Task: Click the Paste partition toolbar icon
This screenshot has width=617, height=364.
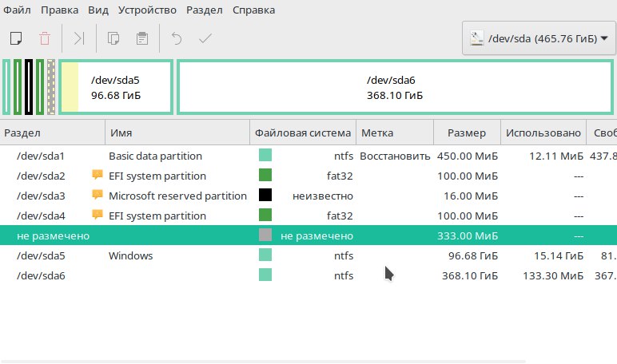Action: click(x=142, y=38)
